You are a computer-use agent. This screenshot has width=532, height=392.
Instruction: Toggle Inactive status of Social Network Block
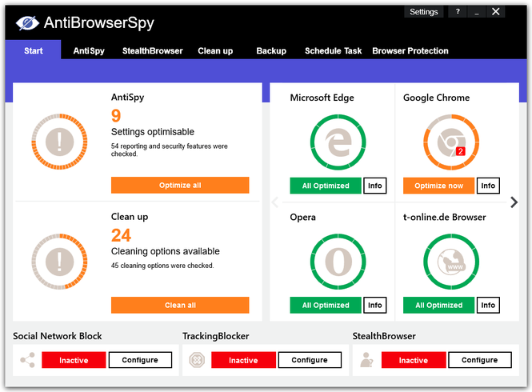click(74, 360)
